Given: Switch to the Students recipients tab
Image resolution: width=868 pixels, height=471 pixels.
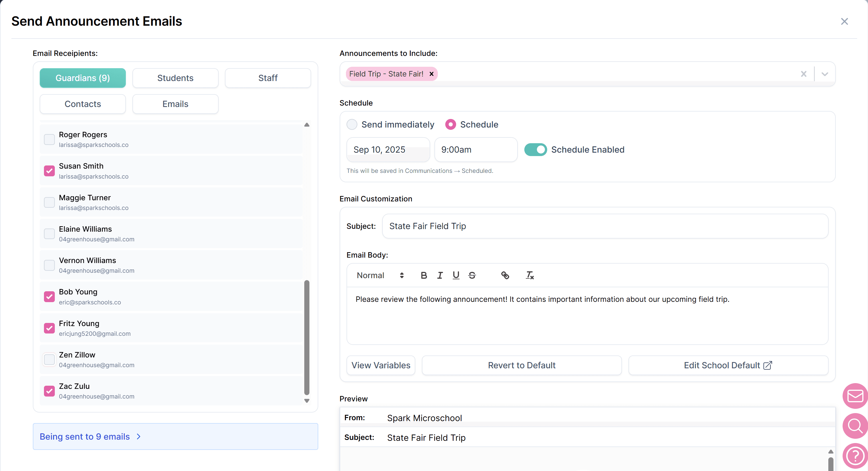Looking at the screenshot, I should point(175,78).
